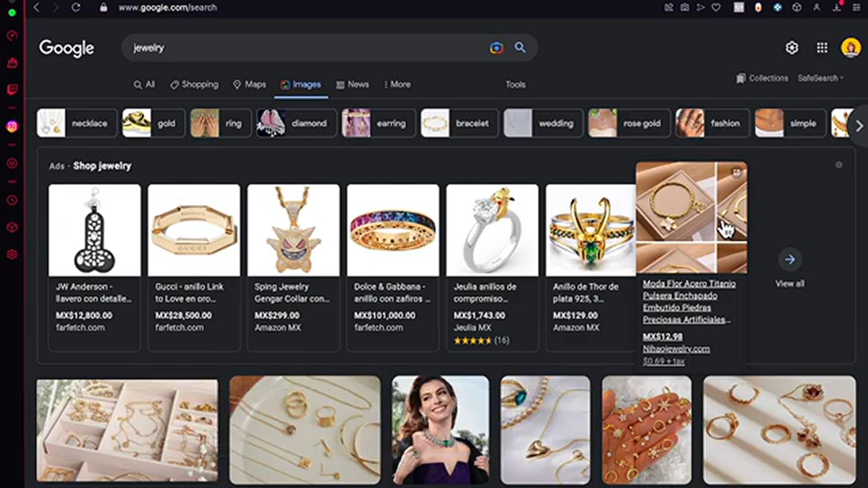Screen dimensions: 868x488
Task: Open Google Lens camera search icon
Action: (496, 47)
